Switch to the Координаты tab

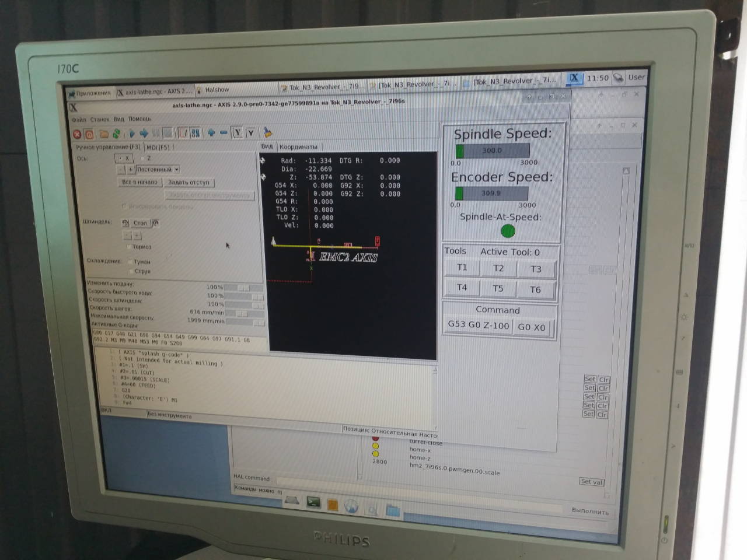click(298, 146)
